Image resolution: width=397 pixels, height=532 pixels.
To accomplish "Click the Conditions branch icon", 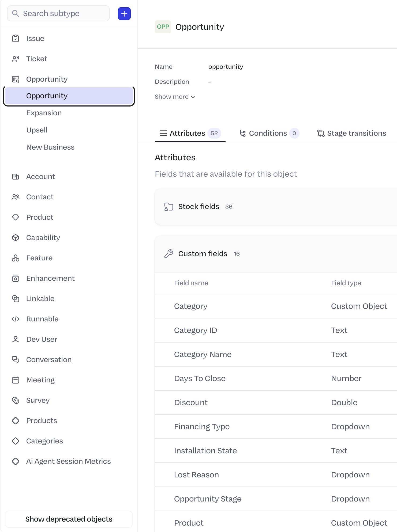I will (x=243, y=133).
